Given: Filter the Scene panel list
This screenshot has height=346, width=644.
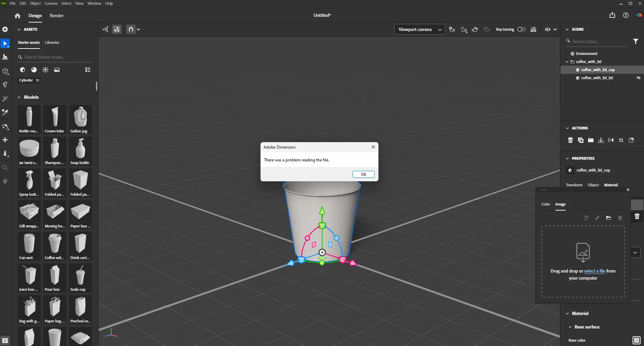Looking at the screenshot, I should pyautogui.click(x=636, y=41).
